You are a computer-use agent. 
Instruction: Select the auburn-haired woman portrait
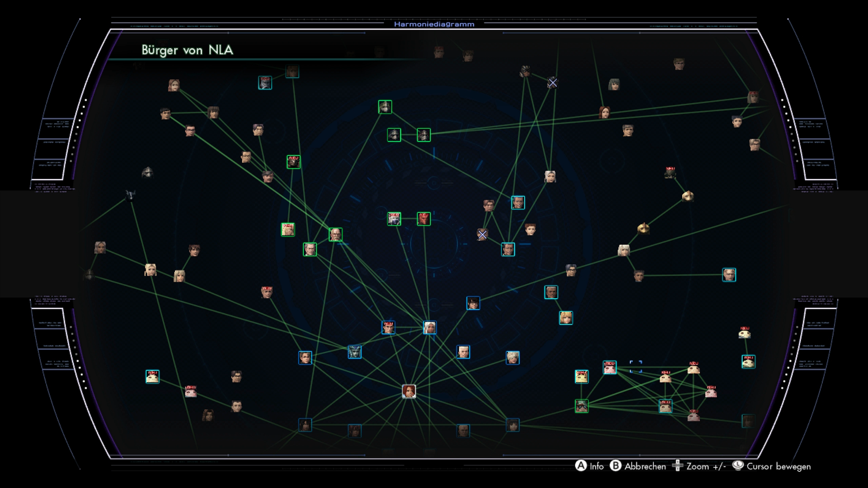click(604, 112)
